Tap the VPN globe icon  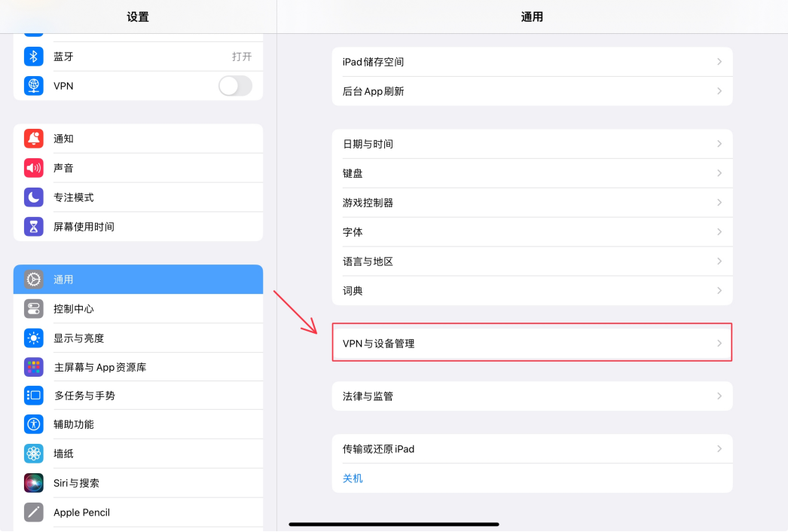pos(34,85)
